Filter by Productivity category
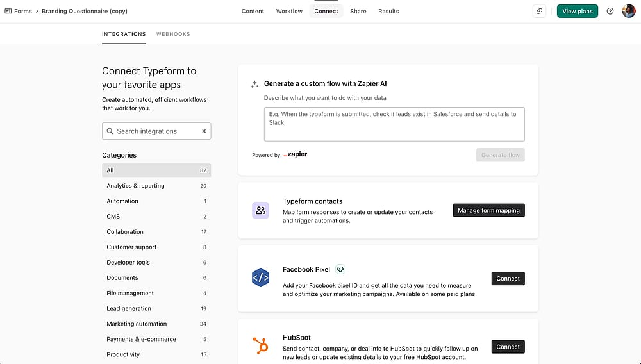The height and width of the screenshot is (364, 641). 156,354
